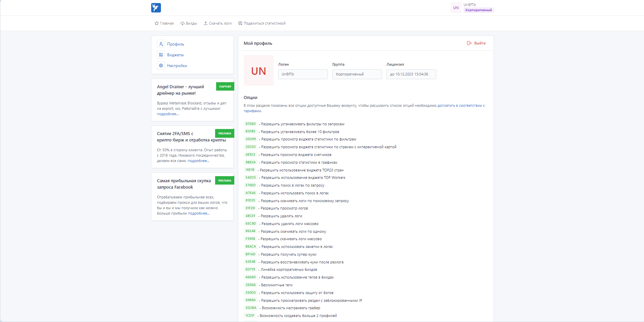This screenshot has height=322, width=644.
Task: Click the Снятие 2FA/SMS card title
Action: pyautogui.click(x=191, y=137)
